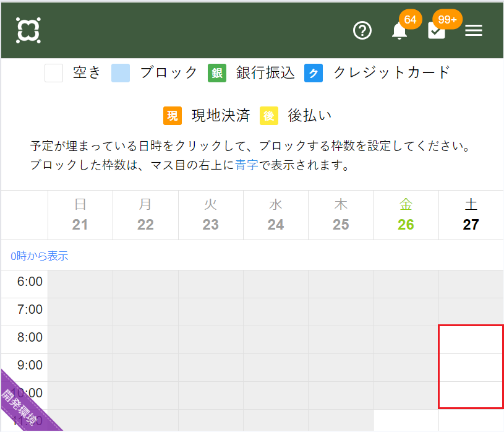The height and width of the screenshot is (432, 504).
Task: Select Saturday 27 column header
Action: coord(471,215)
